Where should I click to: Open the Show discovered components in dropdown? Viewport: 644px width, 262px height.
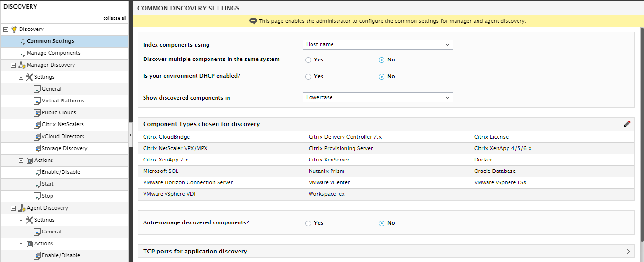[x=378, y=97]
